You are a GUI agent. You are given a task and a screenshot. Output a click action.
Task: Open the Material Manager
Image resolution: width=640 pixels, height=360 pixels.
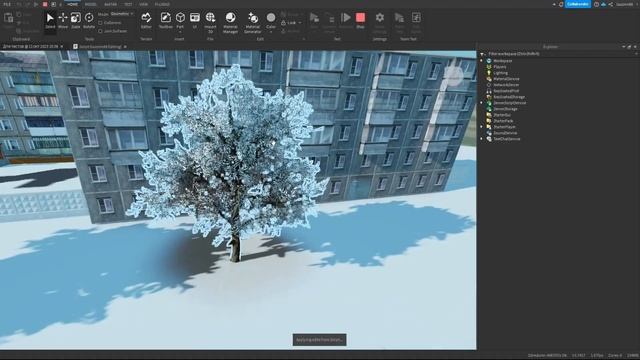(x=230, y=22)
